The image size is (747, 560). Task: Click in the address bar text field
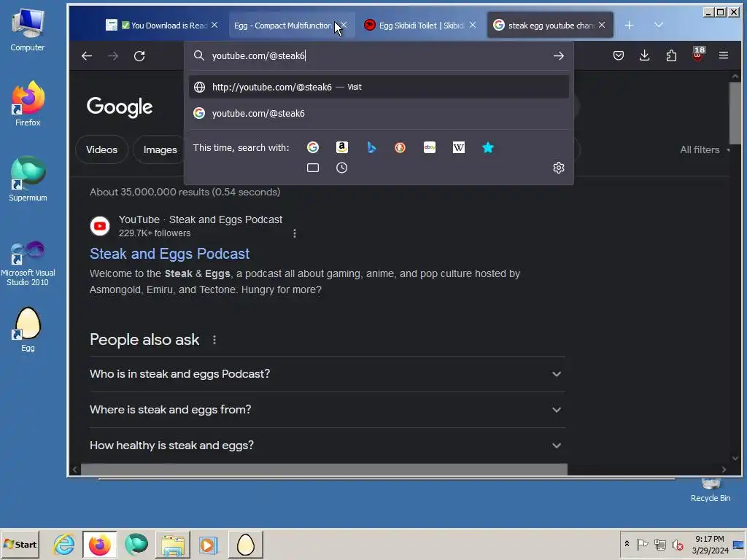tap(379, 56)
